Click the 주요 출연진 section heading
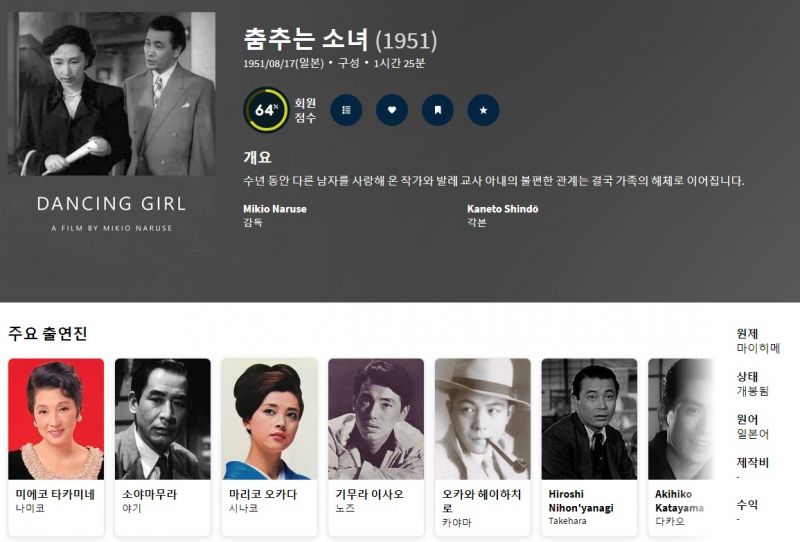The image size is (800, 542). point(47,333)
